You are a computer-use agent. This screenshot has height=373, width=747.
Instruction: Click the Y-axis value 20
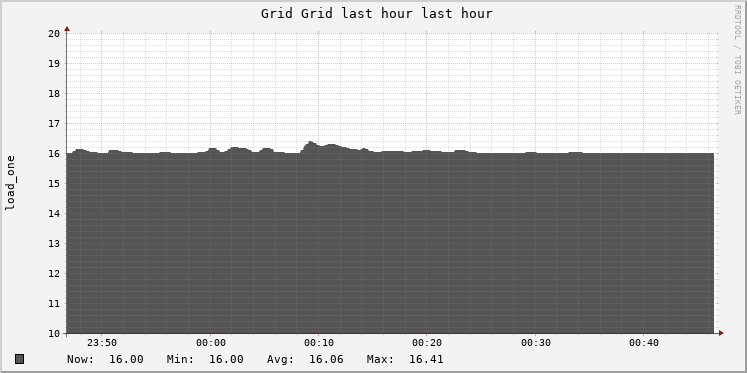(54, 33)
